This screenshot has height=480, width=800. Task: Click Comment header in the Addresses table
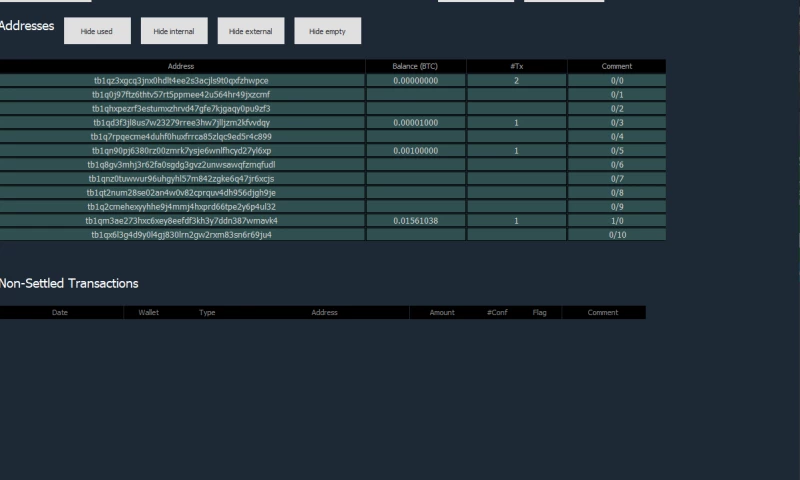(617, 66)
